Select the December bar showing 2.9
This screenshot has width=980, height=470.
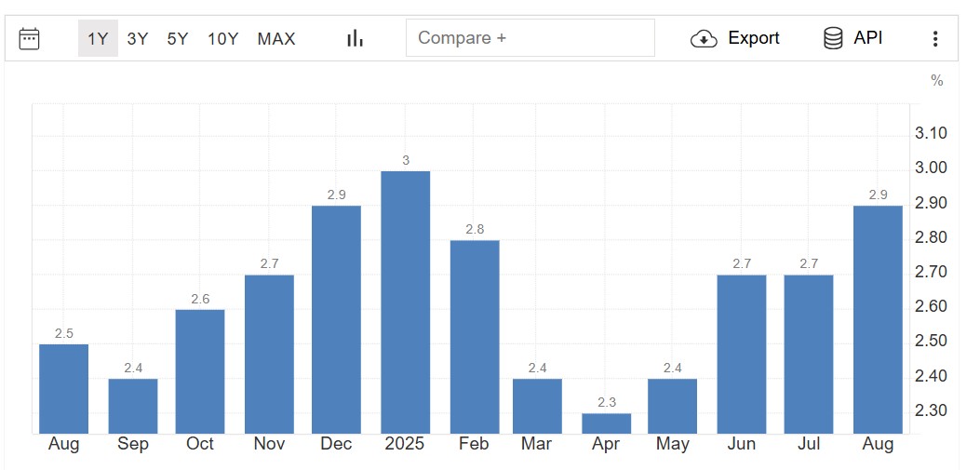337,319
